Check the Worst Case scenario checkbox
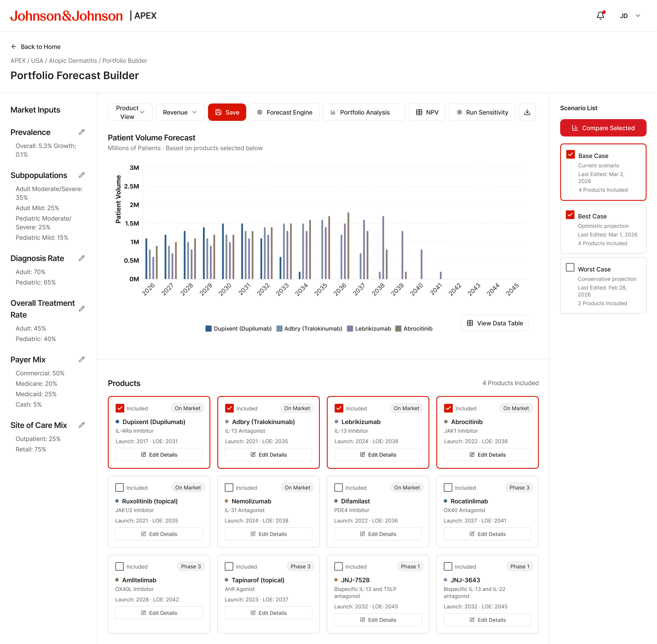This screenshot has width=657, height=644. [570, 268]
